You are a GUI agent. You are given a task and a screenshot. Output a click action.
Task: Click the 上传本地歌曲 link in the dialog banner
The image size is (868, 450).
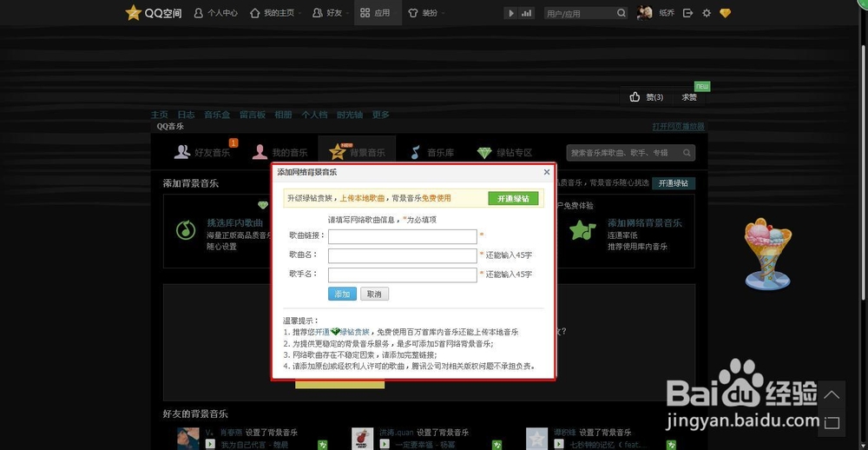(x=364, y=198)
